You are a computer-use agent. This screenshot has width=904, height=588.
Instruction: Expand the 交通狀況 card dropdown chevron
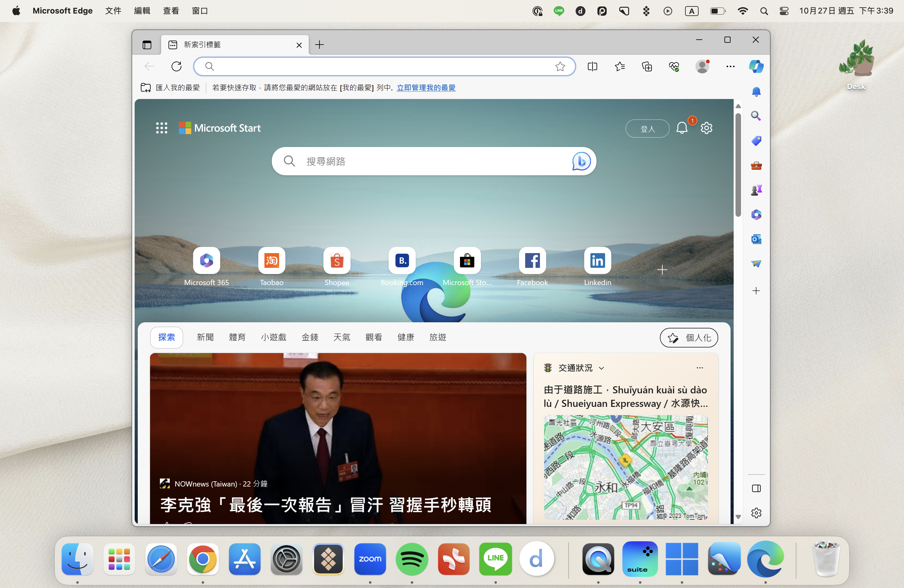pos(602,368)
